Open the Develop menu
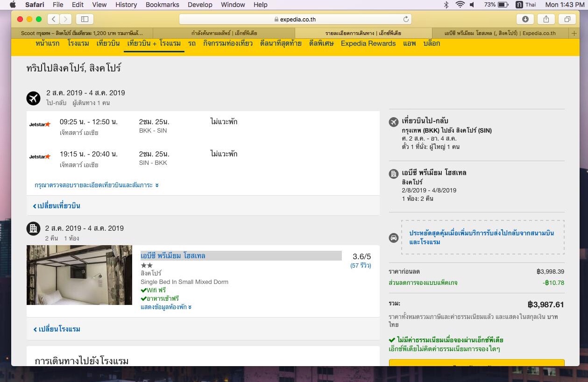This screenshot has height=382, width=588. click(200, 5)
